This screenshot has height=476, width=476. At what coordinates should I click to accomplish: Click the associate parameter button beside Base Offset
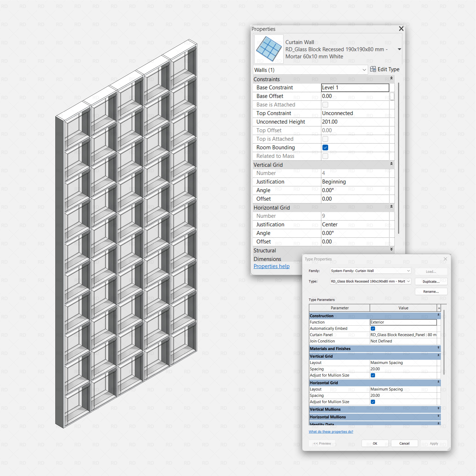[x=392, y=97]
